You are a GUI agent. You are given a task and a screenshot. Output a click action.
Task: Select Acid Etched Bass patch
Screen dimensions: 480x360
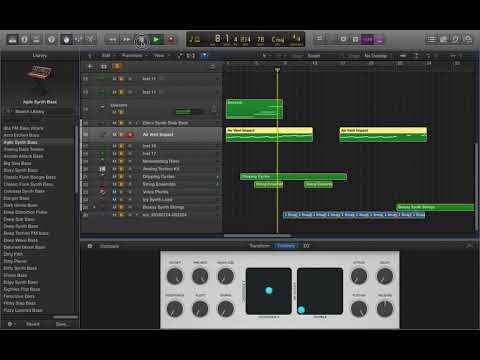pyautogui.click(x=21, y=135)
